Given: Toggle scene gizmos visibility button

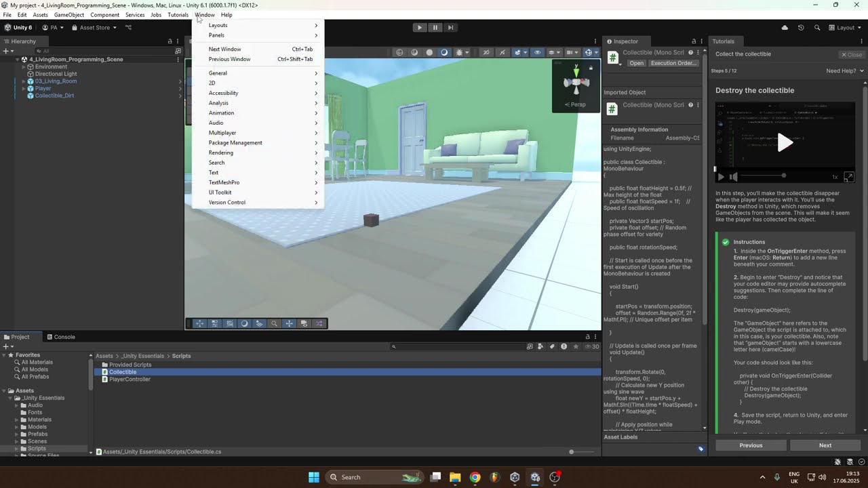Looking at the screenshot, I should point(588,52).
